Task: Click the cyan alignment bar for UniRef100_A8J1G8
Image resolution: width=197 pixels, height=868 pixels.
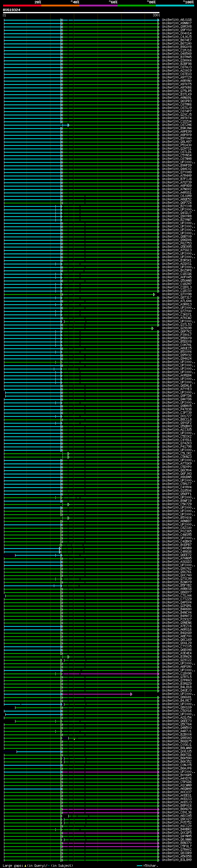Action: [x=82, y=20]
